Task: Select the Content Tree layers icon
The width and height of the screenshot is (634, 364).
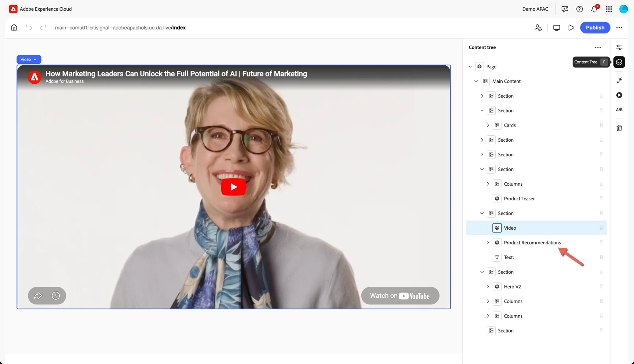Action: point(619,62)
